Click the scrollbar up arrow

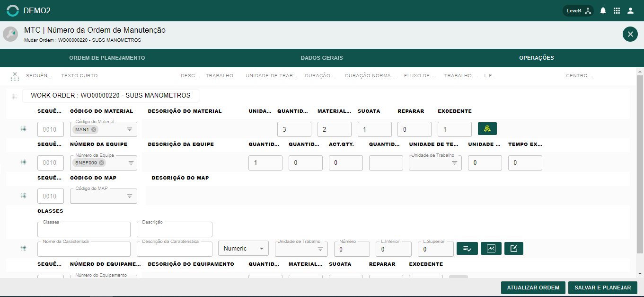(640, 72)
